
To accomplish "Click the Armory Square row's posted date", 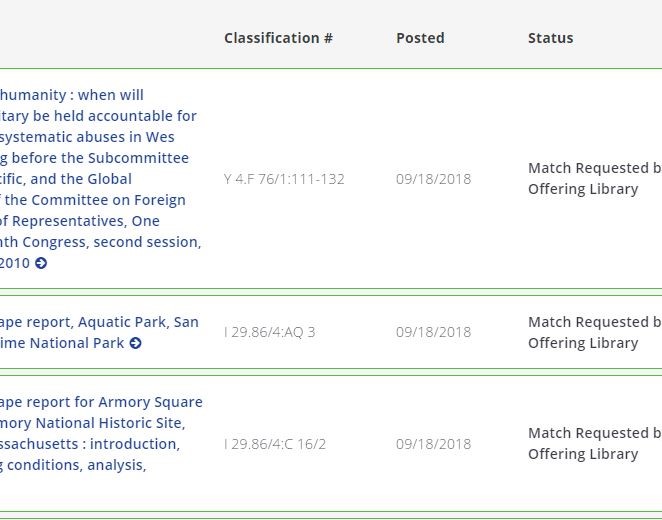I will point(433,444).
